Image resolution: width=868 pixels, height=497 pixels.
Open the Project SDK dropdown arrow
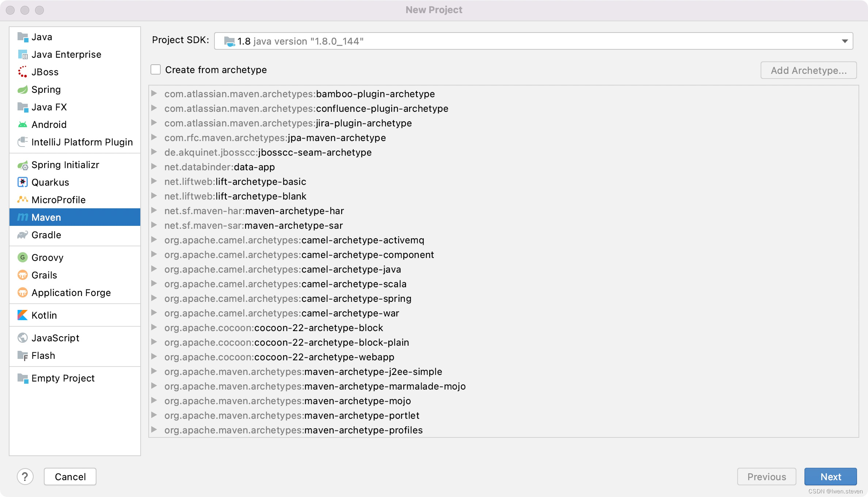[845, 41]
